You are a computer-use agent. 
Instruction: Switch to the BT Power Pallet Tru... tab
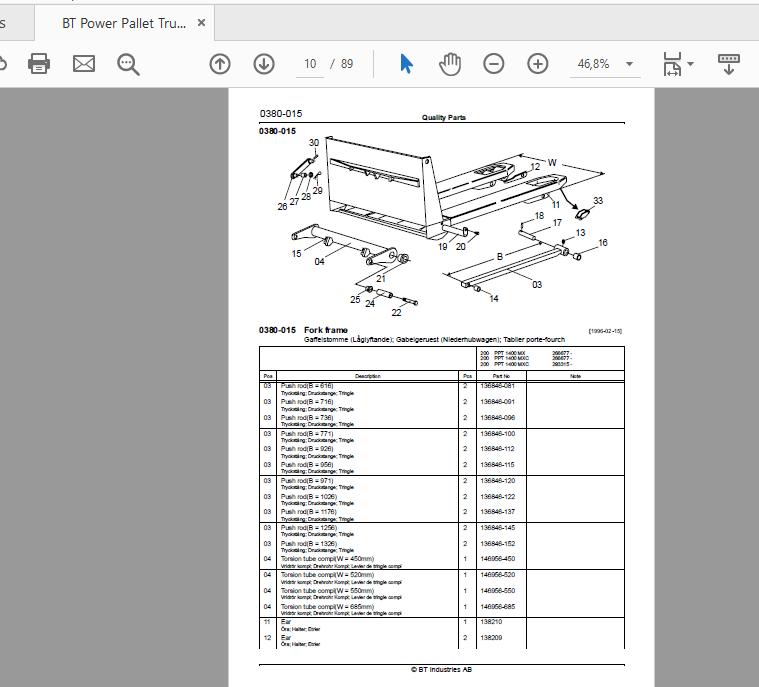tap(124, 23)
